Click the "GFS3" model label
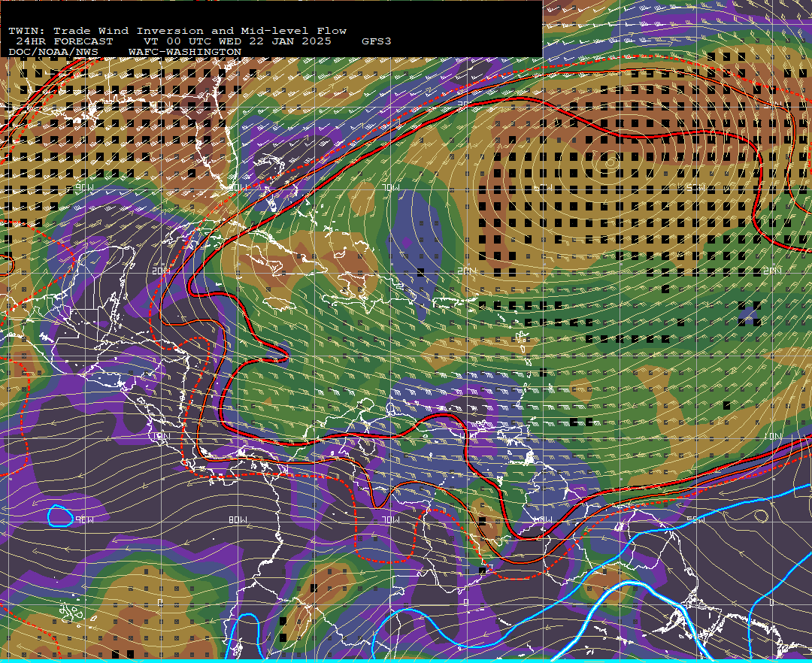This screenshot has height=663, width=812. [x=377, y=41]
